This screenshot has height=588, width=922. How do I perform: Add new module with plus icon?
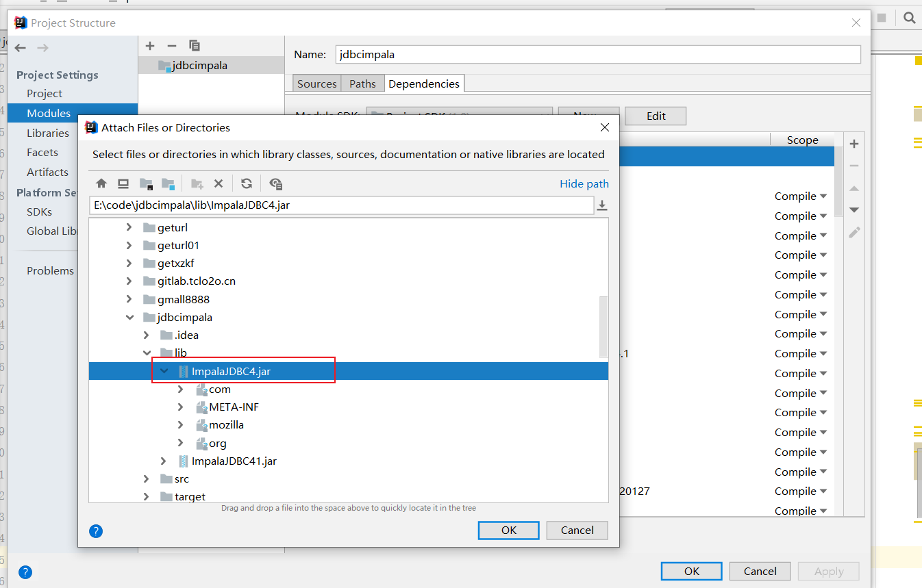point(150,46)
